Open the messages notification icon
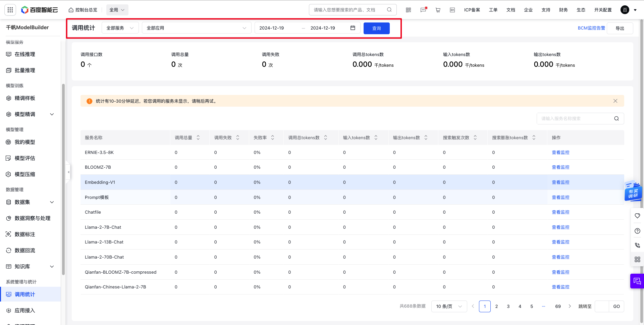 [423, 10]
